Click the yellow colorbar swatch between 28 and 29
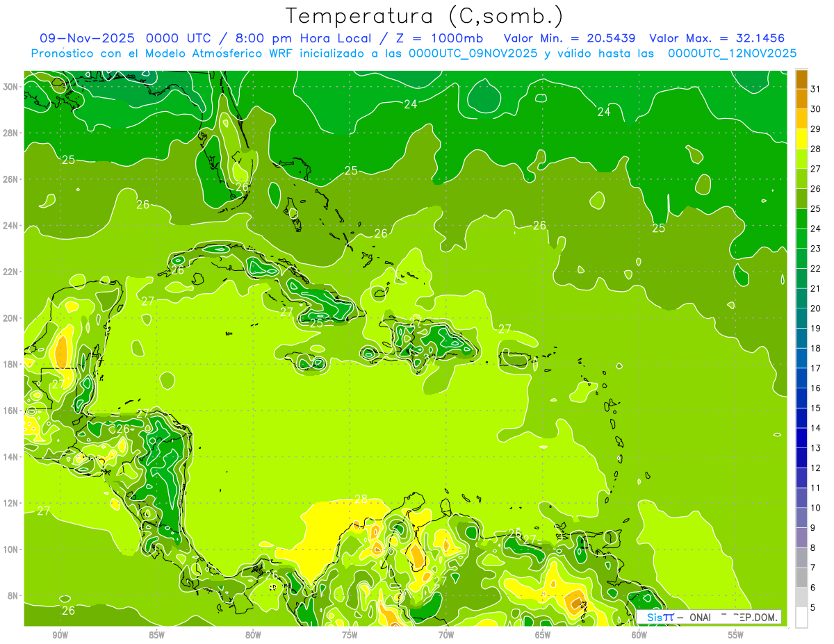 tap(801, 139)
